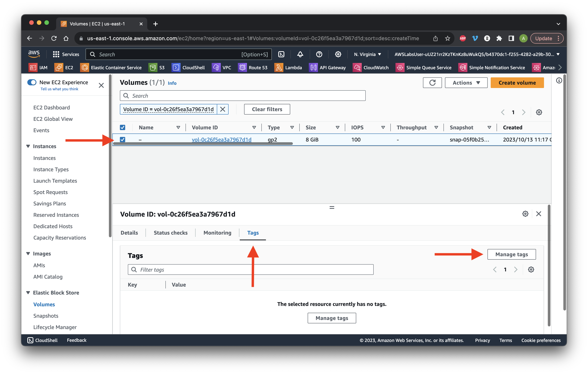This screenshot has height=374, width=588.
Task: Click the AWS logo home icon
Action: [34, 54]
